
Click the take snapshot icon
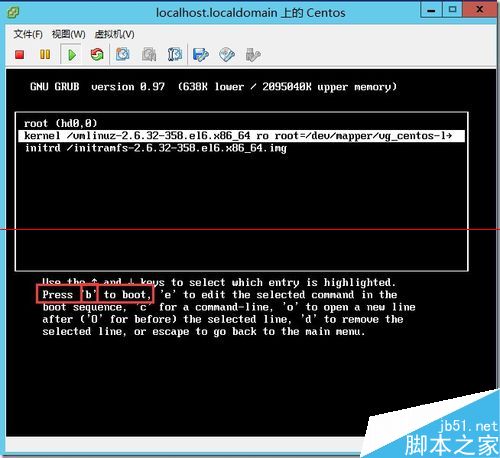click(123, 54)
